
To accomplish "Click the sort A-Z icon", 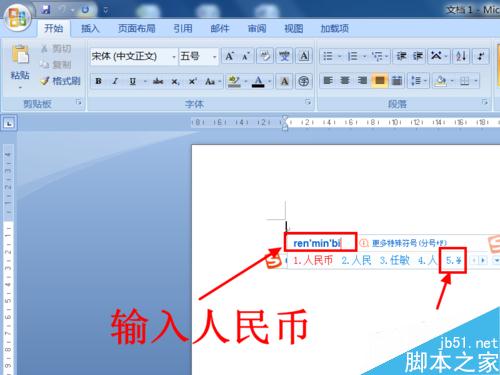I will tap(461, 56).
